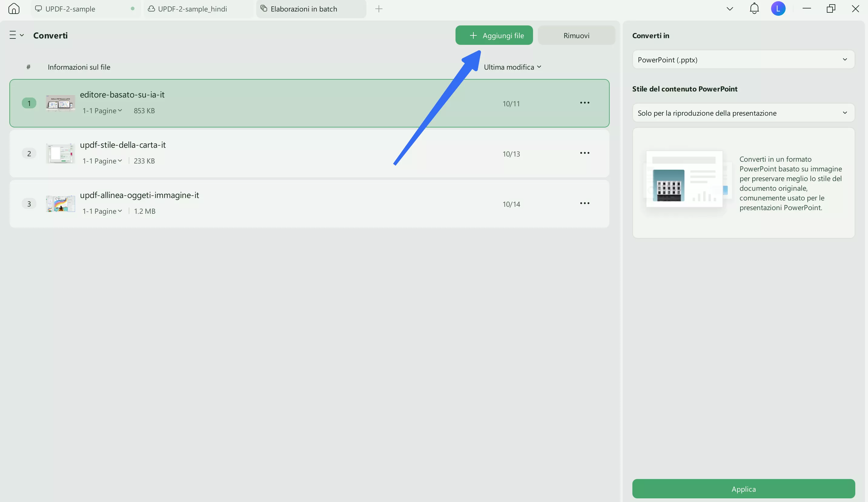This screenshot has height=502, width=868.
Task: Open the PowerPoint (.pptx) format dropdown
Action: [x=743, y=60]
